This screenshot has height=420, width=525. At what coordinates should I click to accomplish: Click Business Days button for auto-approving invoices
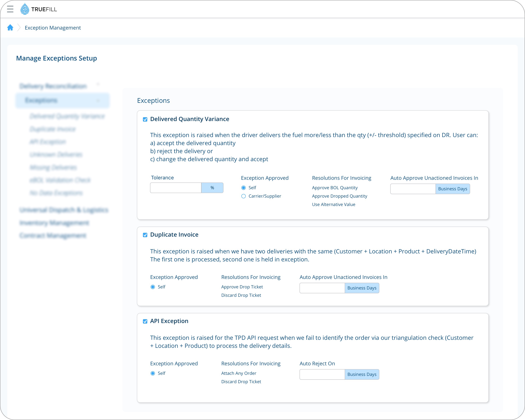tap(452, 189)
